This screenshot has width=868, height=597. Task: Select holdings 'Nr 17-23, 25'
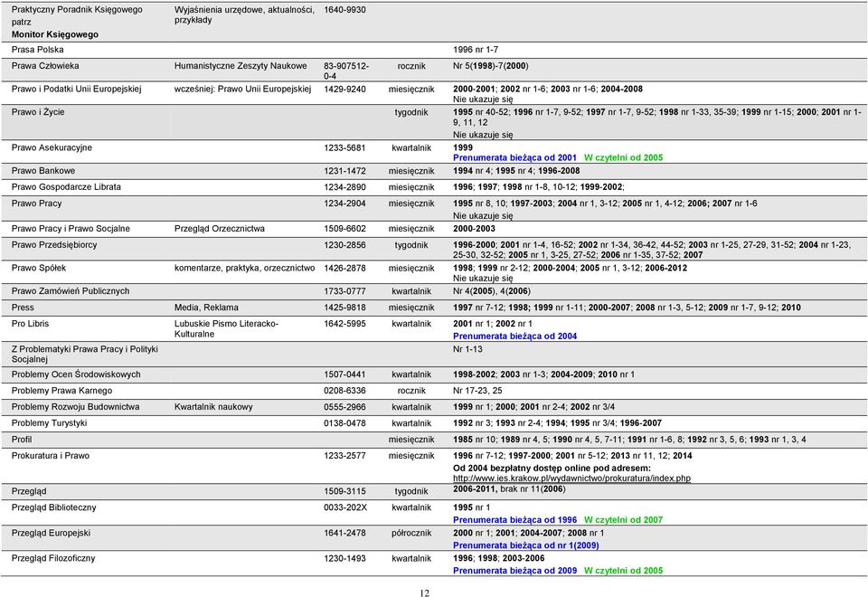(x=477, y=391)
